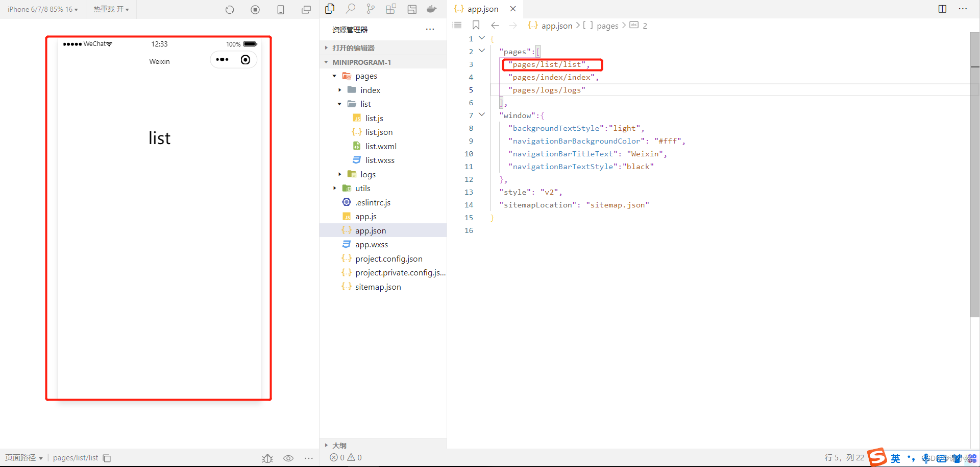Screen dimensions: 980x467
Task: Click the debug bug icon in status bar
Action: 267,458
